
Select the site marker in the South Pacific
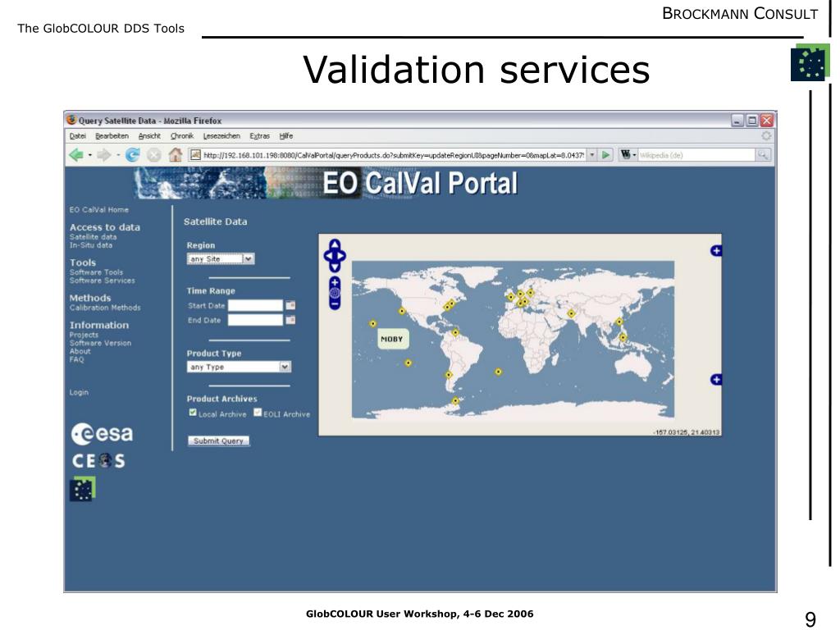[409, 363]
